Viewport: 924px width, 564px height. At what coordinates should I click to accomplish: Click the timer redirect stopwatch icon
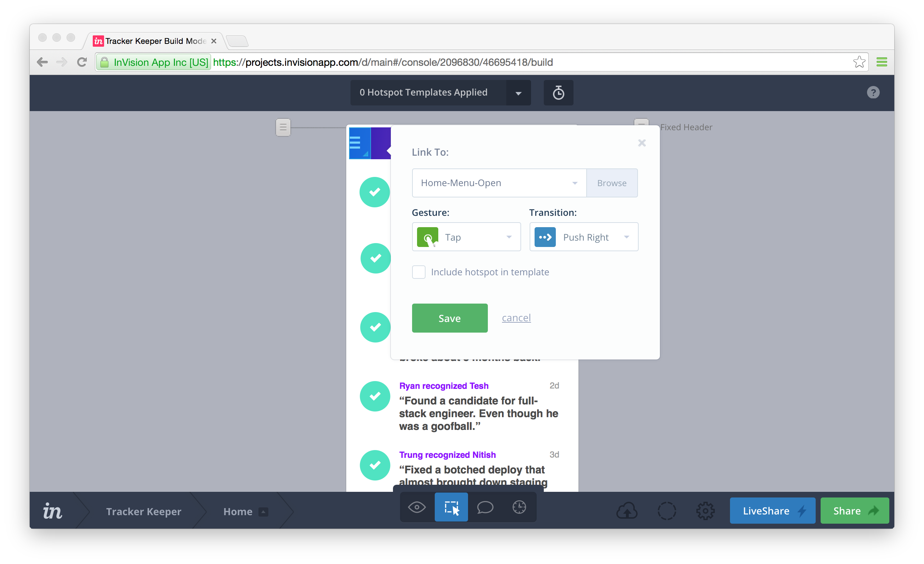(x=558, y=93)
